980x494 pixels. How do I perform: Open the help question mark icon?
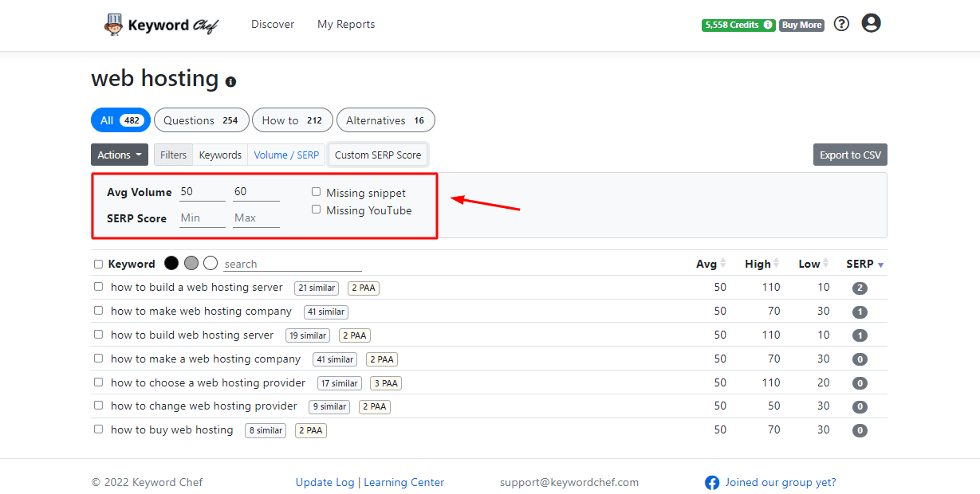point(841,24)
